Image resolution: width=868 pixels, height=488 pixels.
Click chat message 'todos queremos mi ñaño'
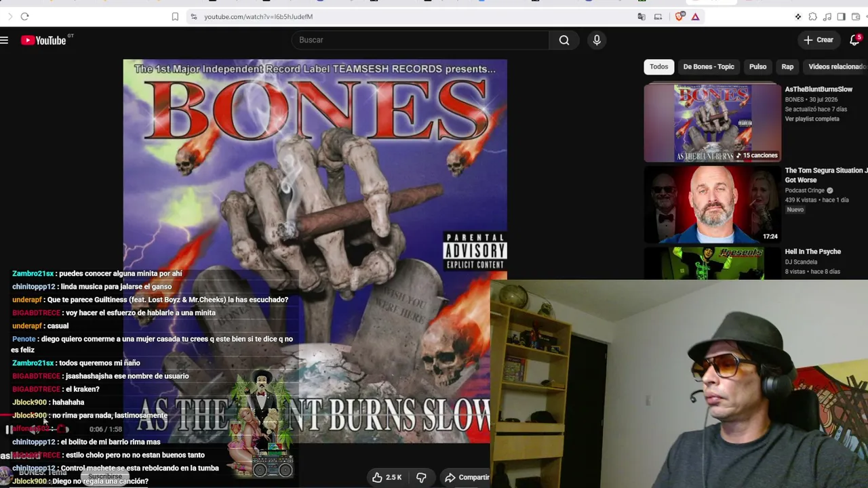pyautogui.click(x=99, y=363)
